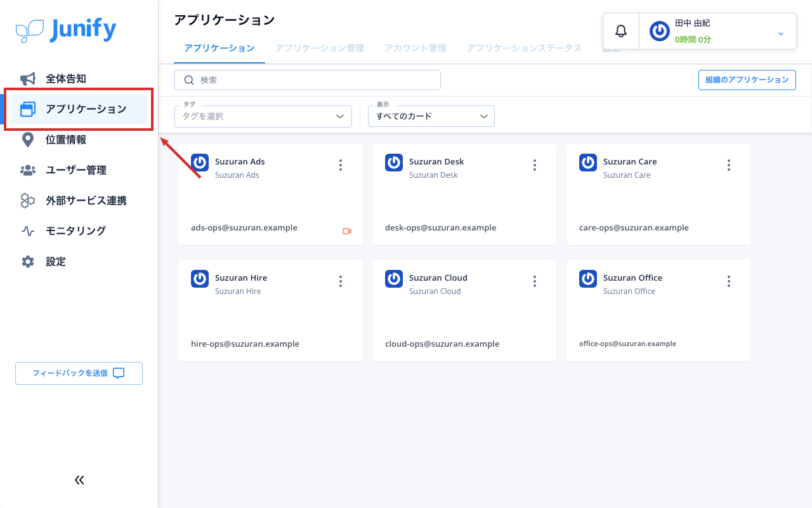Select 位置情報 in the sidebar

(x=79, y=140)
